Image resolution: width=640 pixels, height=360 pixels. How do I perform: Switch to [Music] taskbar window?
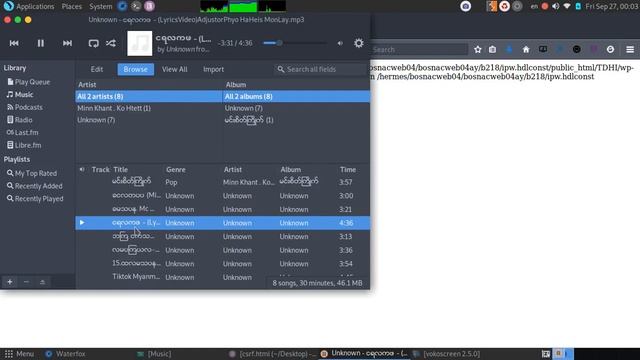[154, 354]
